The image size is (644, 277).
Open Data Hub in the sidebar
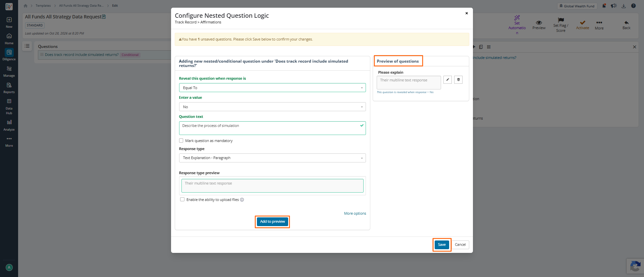[x=9, y=106]
